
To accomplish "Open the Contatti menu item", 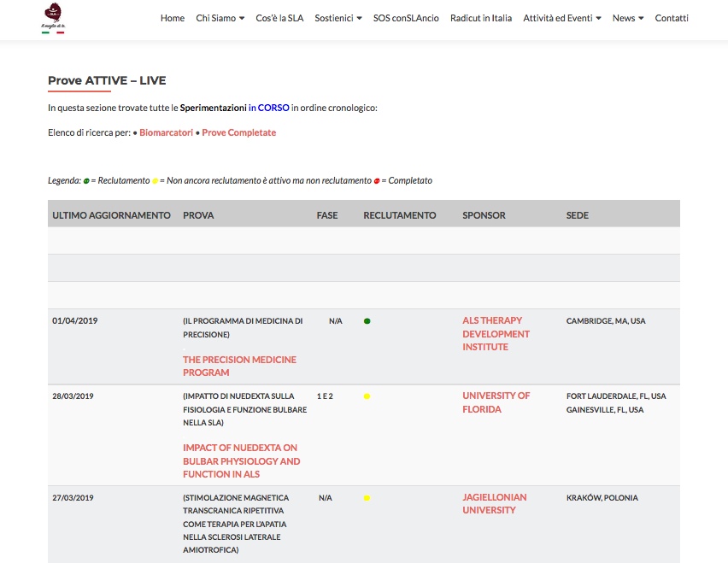I will [672, 18].
